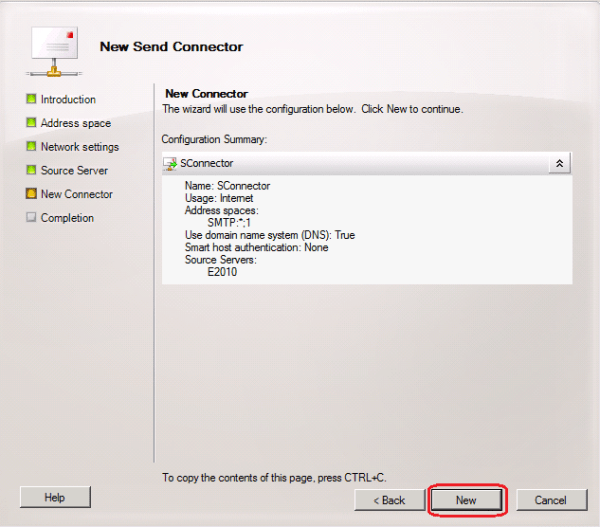Screen dimensions: 600x527
Task: Open the Network settings step label
Action: coord(80,147)
